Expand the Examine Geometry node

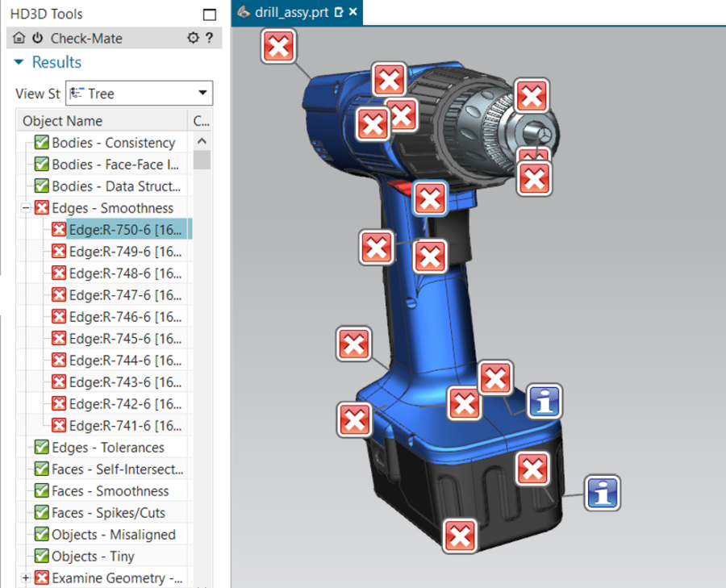26,578
